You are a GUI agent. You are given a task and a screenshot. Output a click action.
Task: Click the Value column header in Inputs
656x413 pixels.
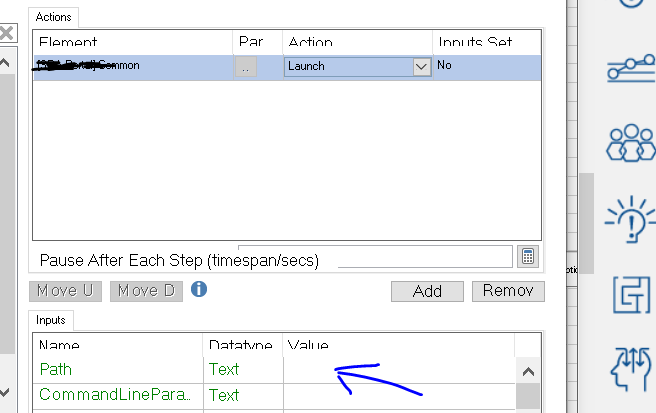[399, 345]
